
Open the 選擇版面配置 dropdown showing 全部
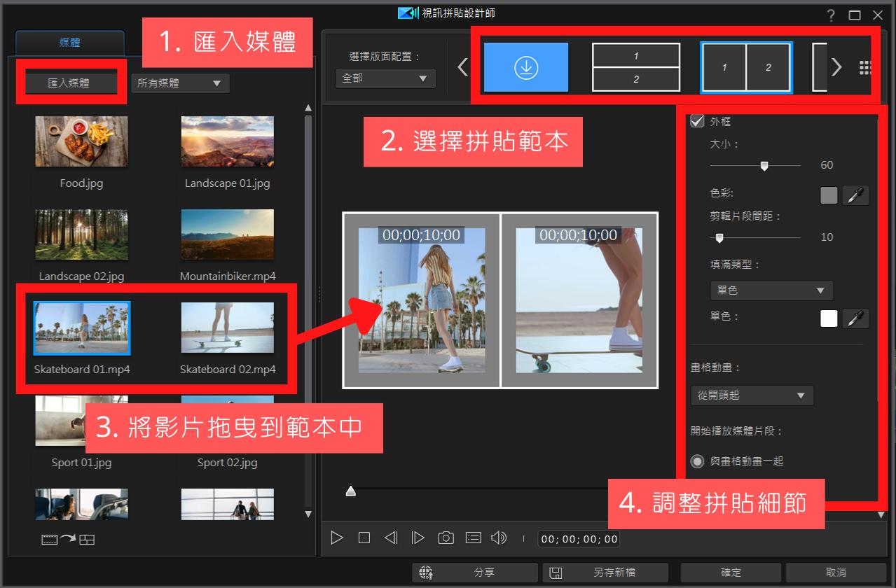(x=385, y=78)
